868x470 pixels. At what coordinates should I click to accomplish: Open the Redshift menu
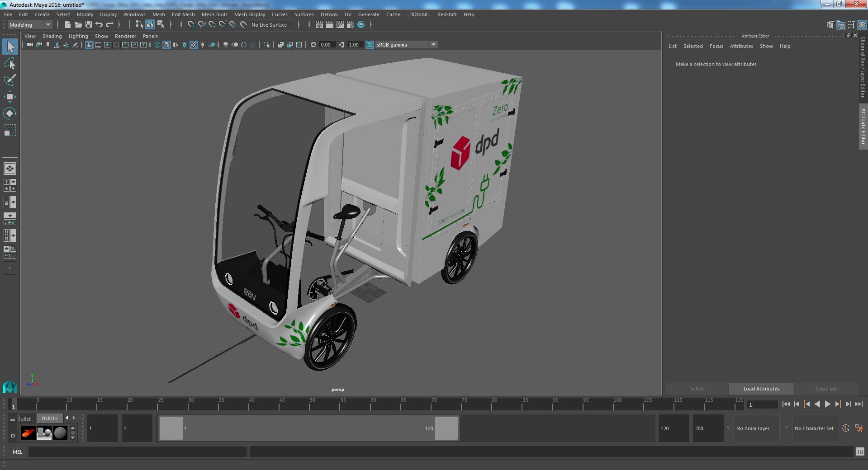coord(447,14)
